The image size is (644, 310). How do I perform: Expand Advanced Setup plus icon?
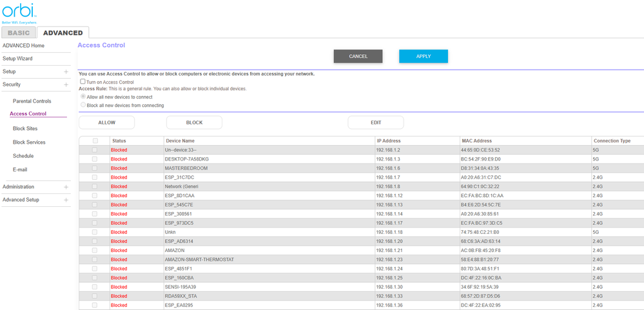tap(66, 200)
